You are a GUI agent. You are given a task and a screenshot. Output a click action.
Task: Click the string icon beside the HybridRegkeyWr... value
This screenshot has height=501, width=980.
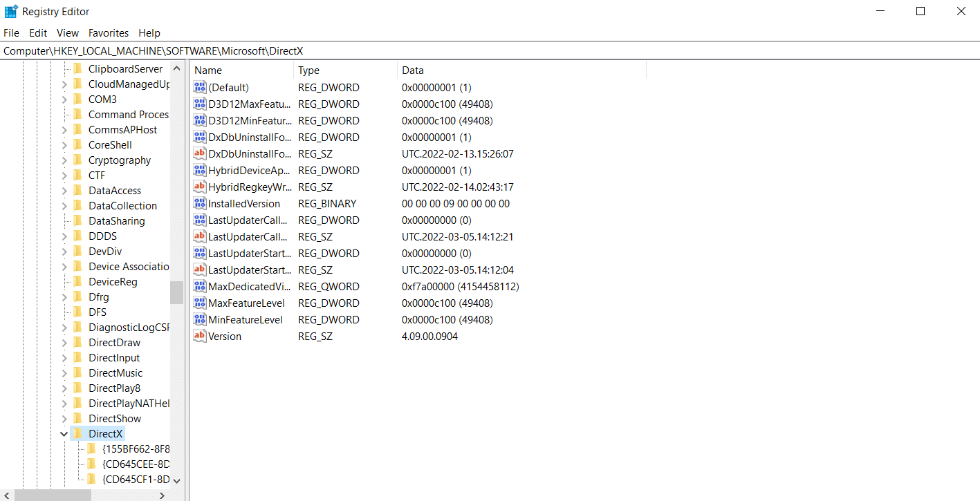coord(200,187)
